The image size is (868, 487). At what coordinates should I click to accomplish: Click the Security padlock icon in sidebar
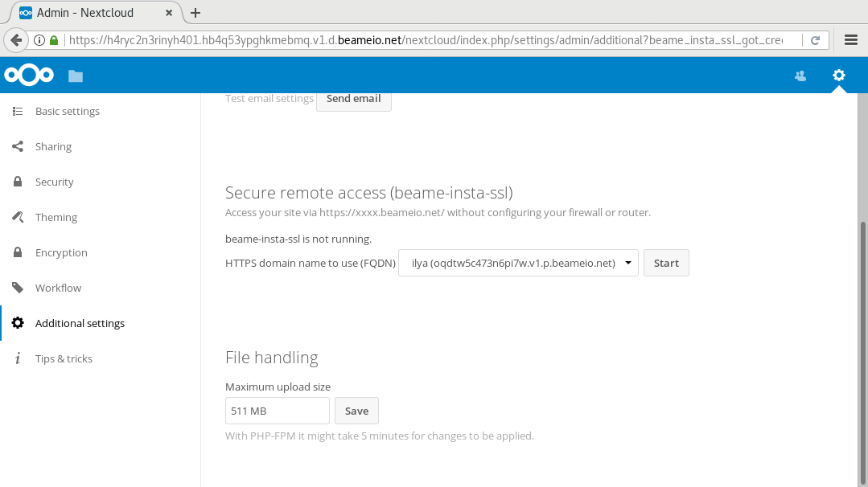click(x=18, y=182)
